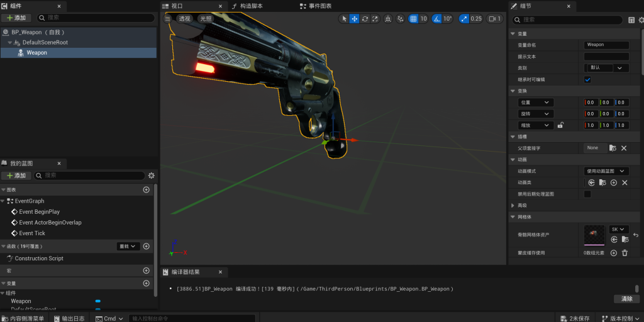Viewport: 644px width, 322px height.
Task: Open the viewport hamburger options menu
Action: click(x=167, y=18)
